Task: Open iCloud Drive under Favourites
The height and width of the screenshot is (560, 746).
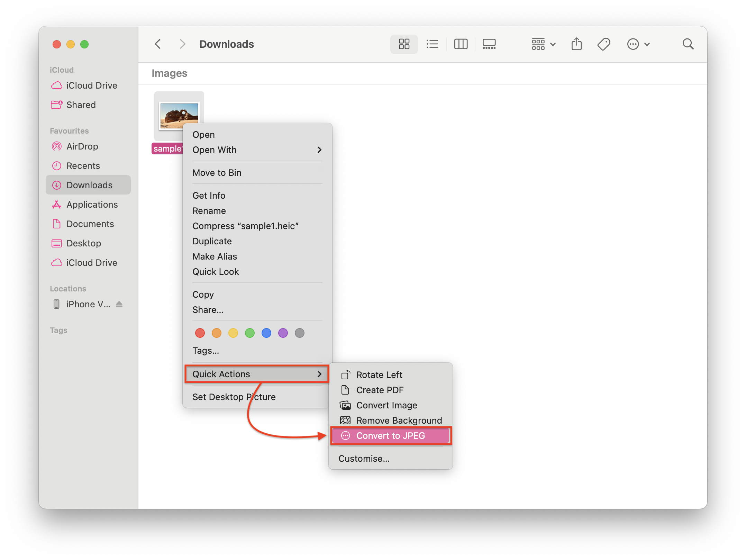Action: coord(88,263)
